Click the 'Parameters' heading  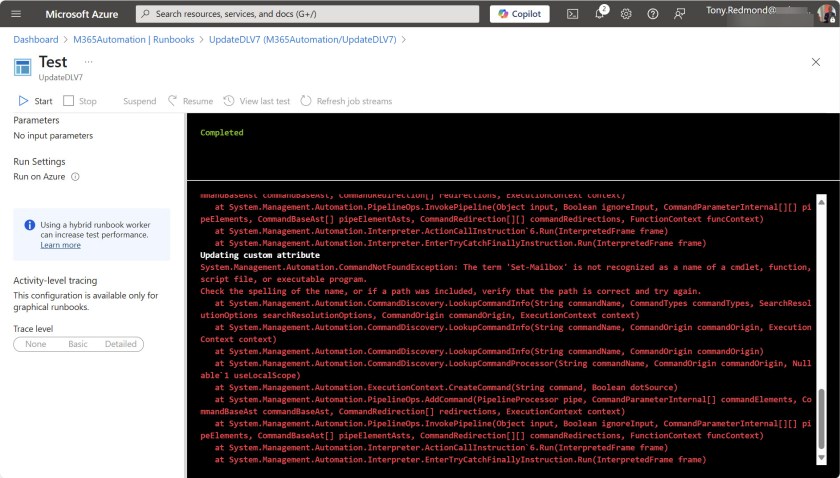click(x=36, y=120)
